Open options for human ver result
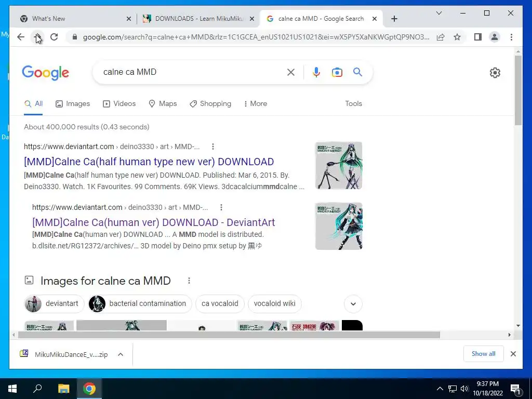Image resolution: width=532 pixels, height=399 pixels. (x=221, y=207)
